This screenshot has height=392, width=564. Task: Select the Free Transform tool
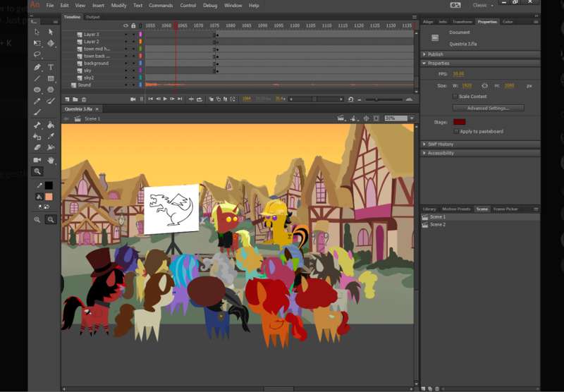coord(37,43)
